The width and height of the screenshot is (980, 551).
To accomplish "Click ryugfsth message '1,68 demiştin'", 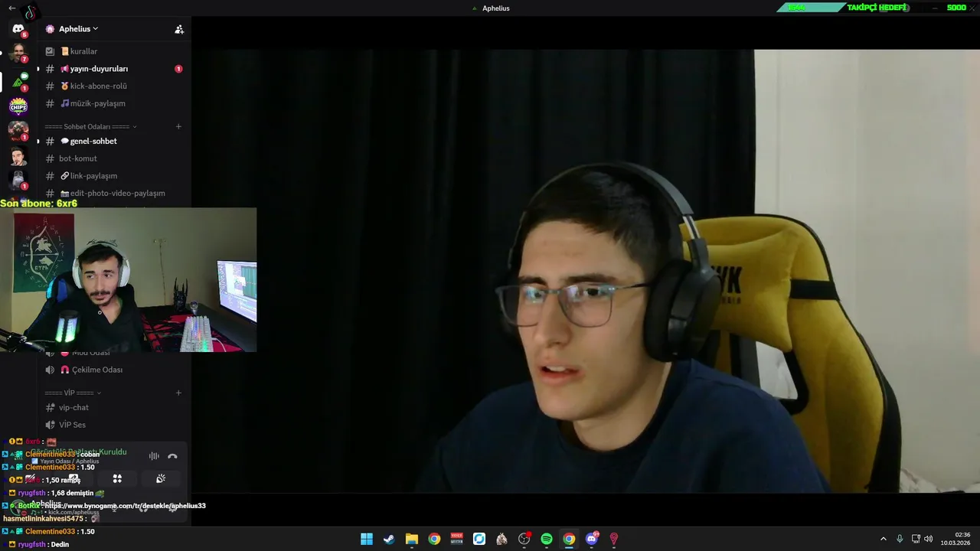I will (x=72, y=494).
